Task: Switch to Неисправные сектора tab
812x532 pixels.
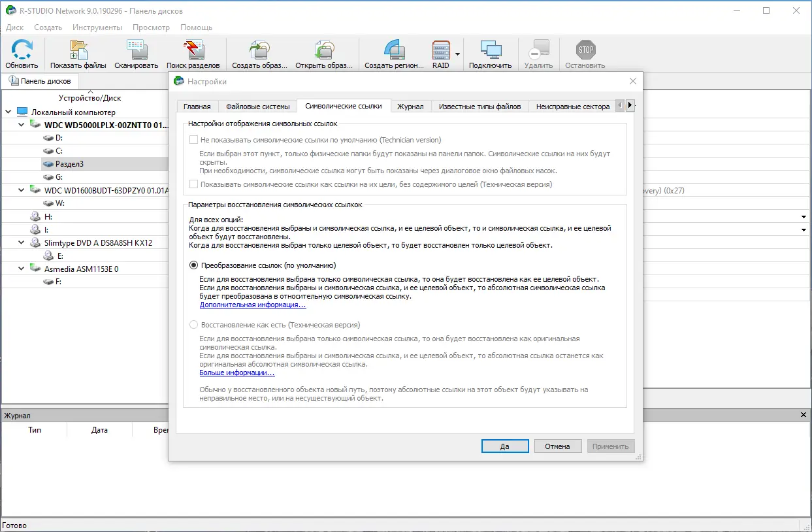Action: click(572, 107)
